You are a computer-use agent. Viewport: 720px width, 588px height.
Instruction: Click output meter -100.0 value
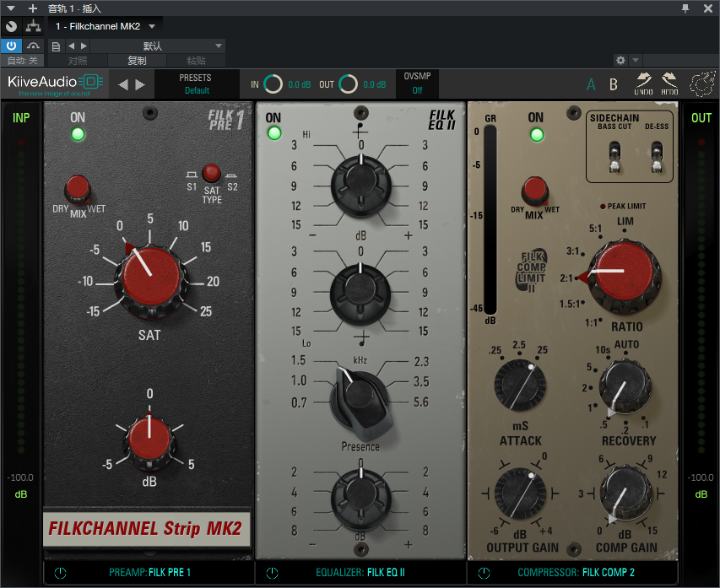[x=701, y=477]
